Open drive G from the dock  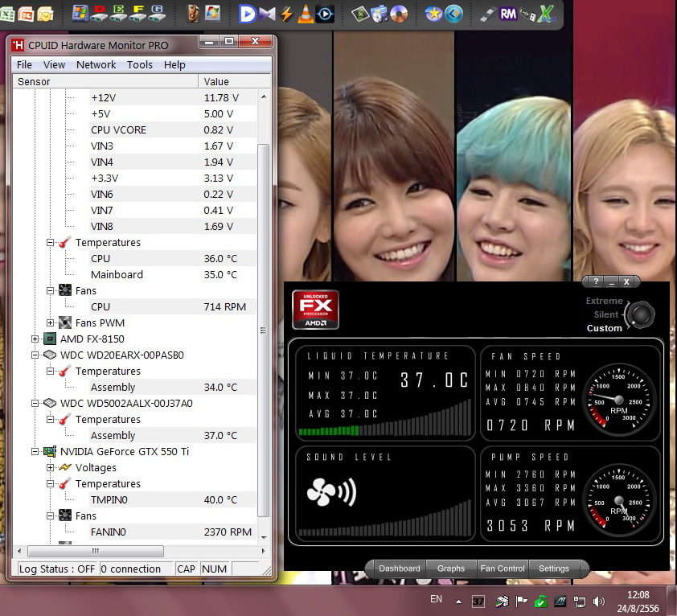pyautogui.click(x=157, y=14)
